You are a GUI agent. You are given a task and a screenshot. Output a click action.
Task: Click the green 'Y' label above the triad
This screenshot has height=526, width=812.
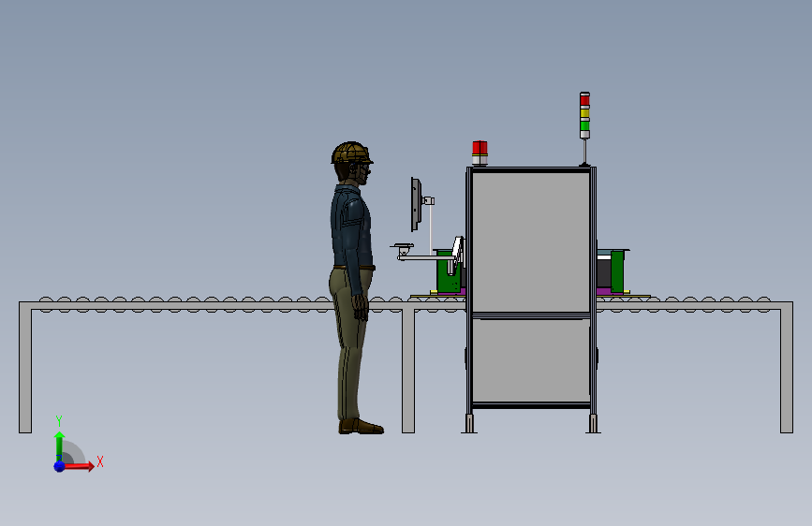coord(59,421)
